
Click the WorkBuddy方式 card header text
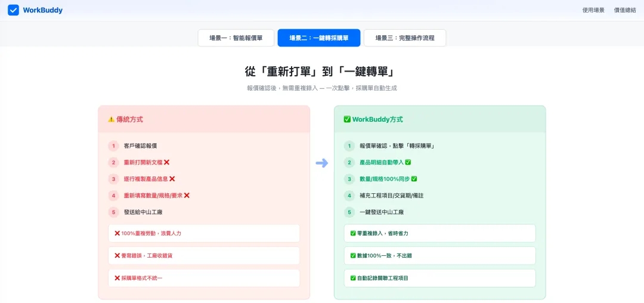click(x=377, y=119)
